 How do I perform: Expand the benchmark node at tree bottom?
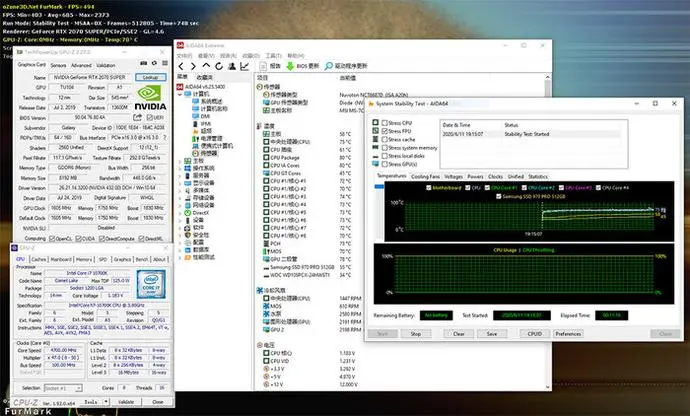coord(180,257)
